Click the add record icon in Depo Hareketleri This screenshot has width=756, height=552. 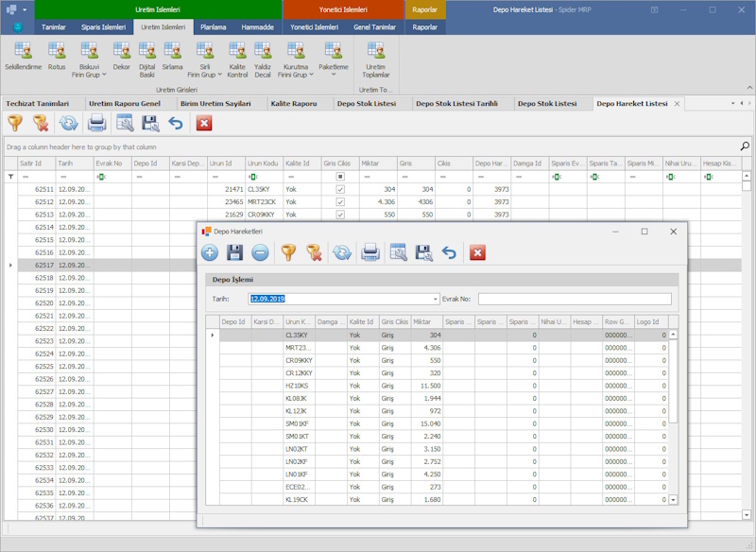click(x=210, y=252)
